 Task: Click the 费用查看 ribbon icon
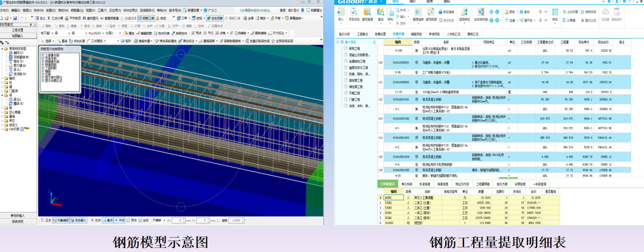click(x=367, y=15)
